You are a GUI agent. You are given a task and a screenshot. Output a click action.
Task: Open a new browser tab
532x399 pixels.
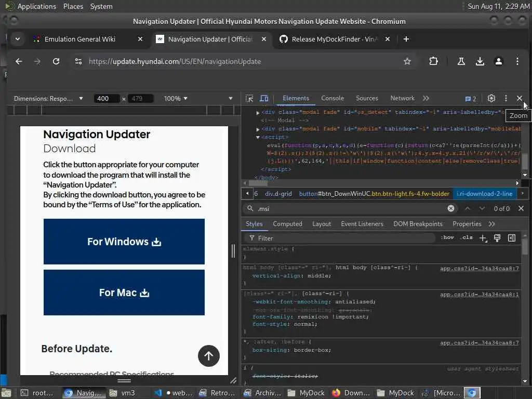click(x=406, y=39)
